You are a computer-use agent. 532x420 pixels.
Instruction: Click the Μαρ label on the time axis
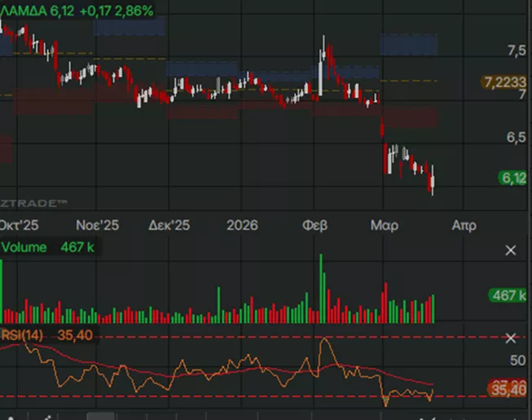click(x=385, y=225)
